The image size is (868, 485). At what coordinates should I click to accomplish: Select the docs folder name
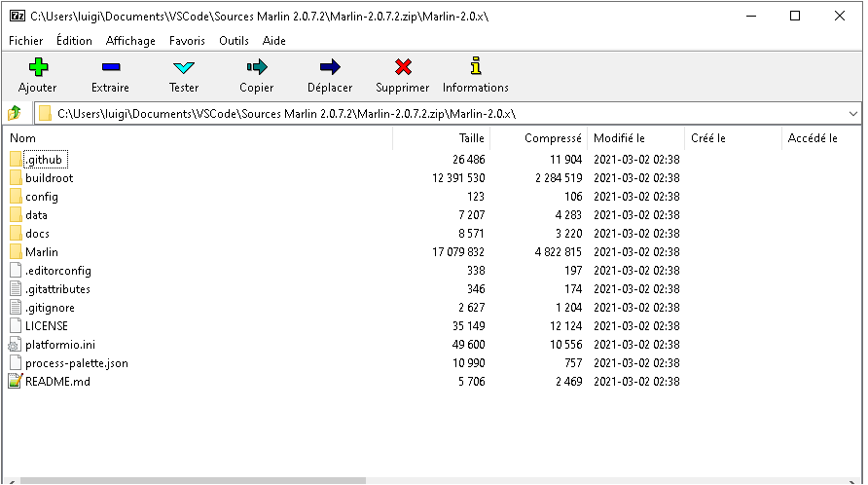click(37, 234)
